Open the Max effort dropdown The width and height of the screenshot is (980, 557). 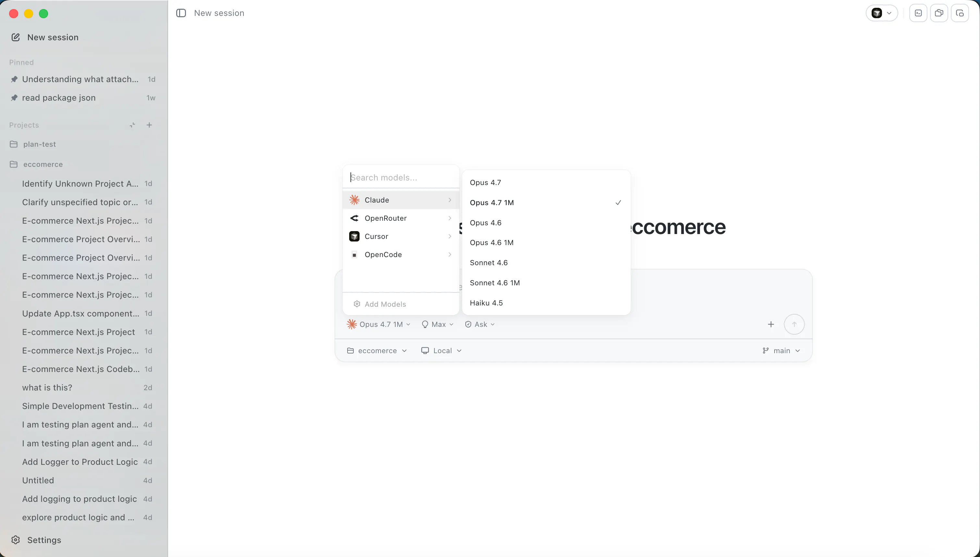point(437,324)
